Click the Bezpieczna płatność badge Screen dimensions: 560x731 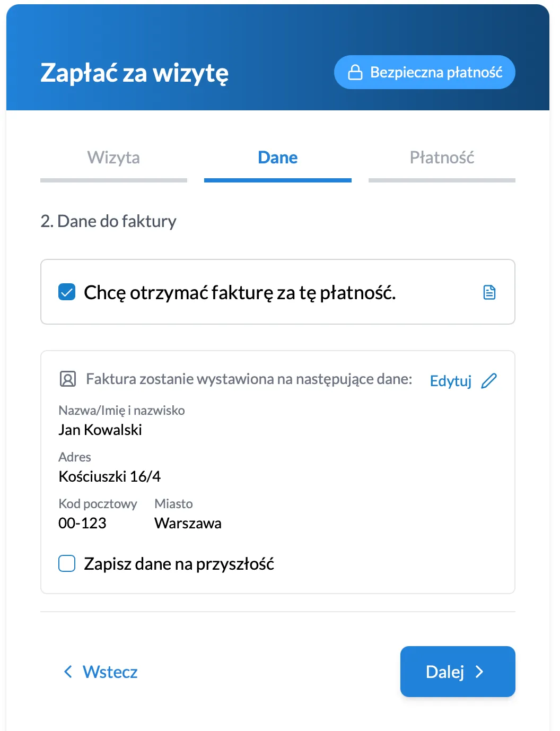tap(424, 72)
